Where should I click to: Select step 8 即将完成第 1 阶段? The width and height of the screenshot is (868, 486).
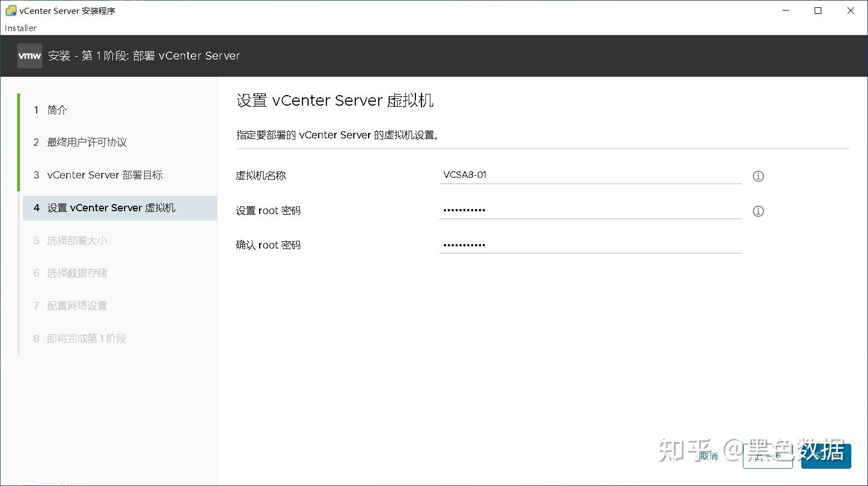pyautogui.click(x=86, y=339)
